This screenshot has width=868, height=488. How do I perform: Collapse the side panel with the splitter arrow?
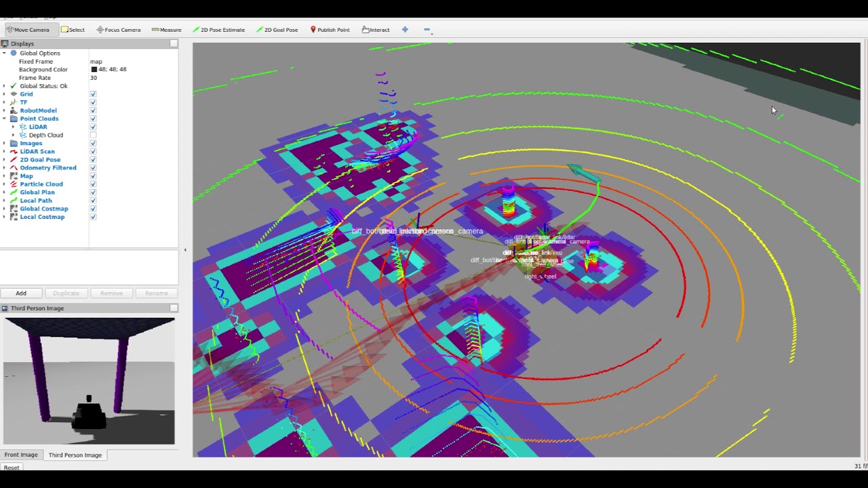[185, 250]
